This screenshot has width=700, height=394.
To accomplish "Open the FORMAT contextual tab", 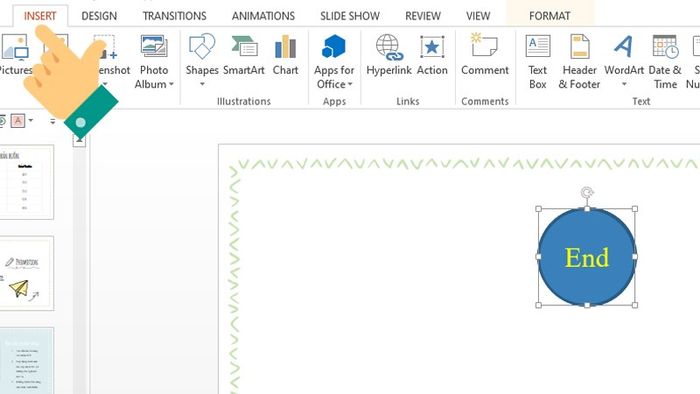I will (550, 16).
